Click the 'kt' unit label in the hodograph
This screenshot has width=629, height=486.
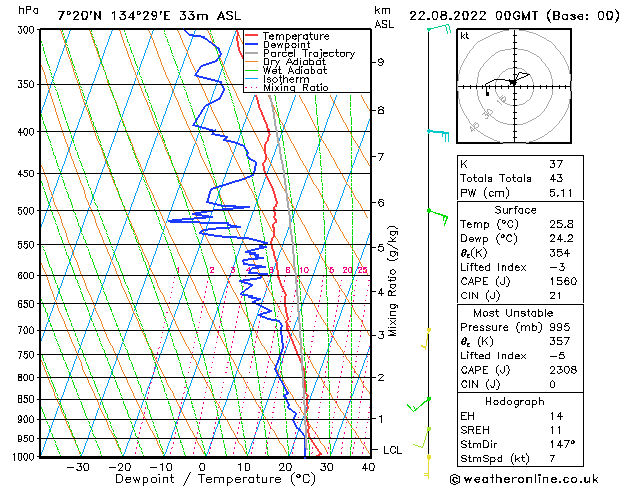[465, 36]
